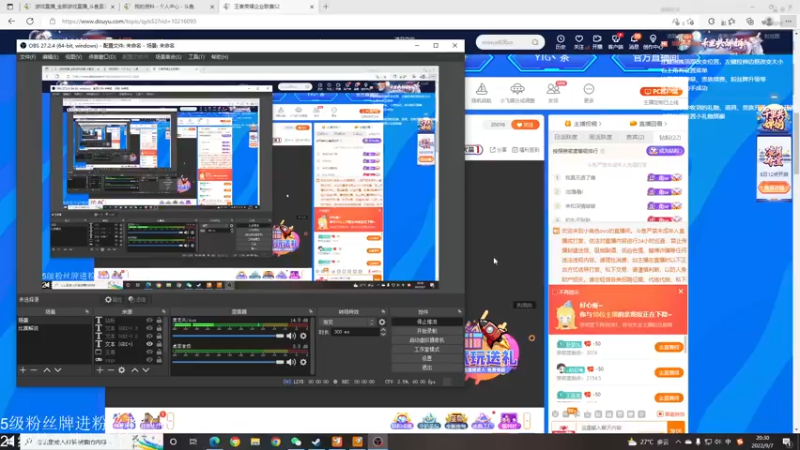
Task: Adjust 麦克风/Aux volume slider
Action: coord(228,336)
